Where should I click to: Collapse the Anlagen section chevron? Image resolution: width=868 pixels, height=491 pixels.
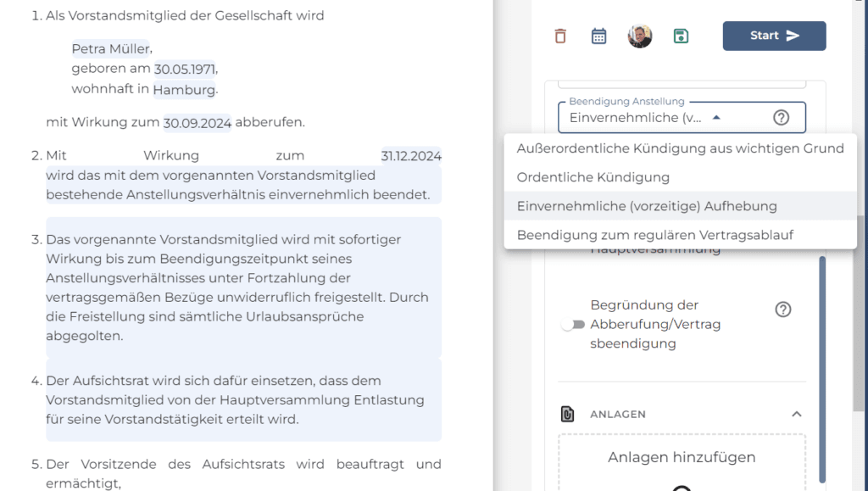(x=797, y=414)
